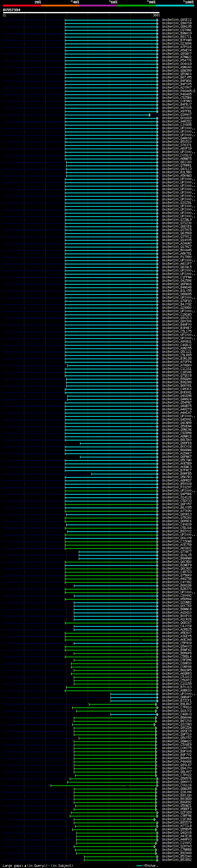
Task: Select the UniRef100_Q0UJ09 label
Action: pos(177,539)
